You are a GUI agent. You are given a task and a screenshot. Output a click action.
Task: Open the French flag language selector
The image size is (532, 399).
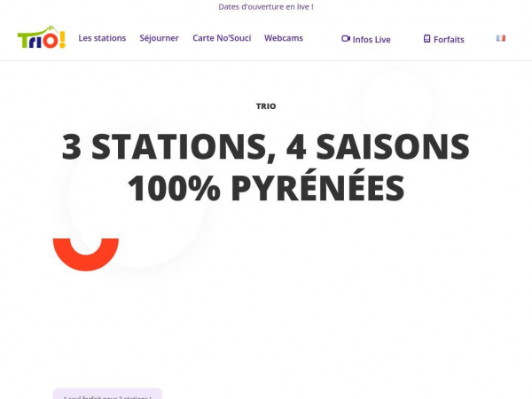tap(501, 38)
